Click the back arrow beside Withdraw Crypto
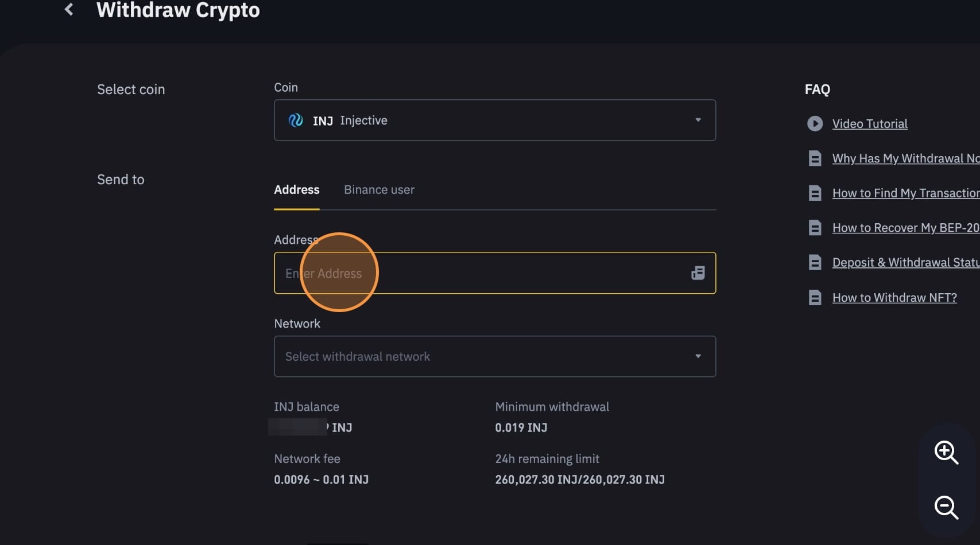Screen dimensions: 980x545 (x=69, y=10)
